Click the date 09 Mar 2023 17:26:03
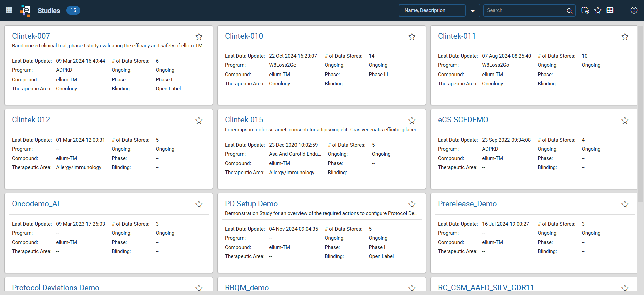Image resolution: width=644 pixels, height=295 pixels. point(80,224)
